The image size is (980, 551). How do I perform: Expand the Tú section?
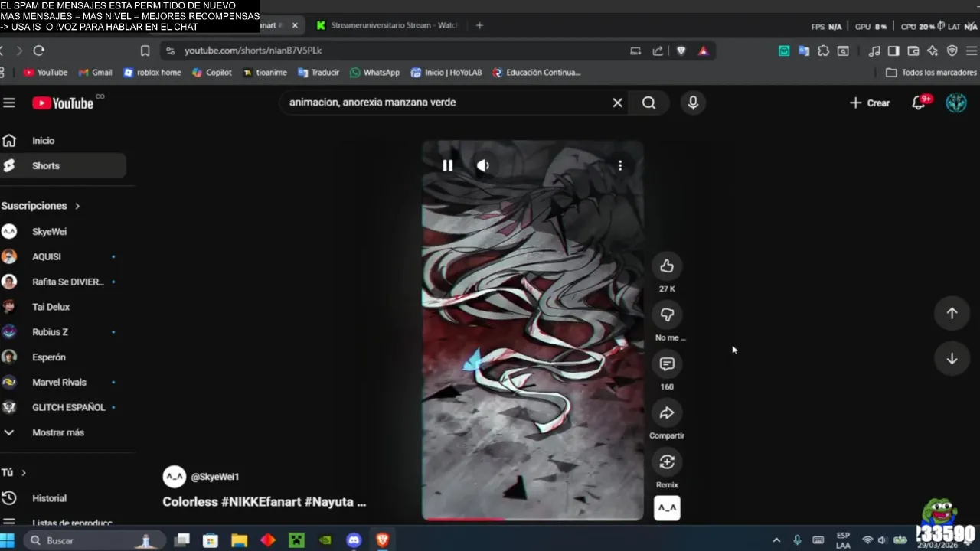[14, 473]
